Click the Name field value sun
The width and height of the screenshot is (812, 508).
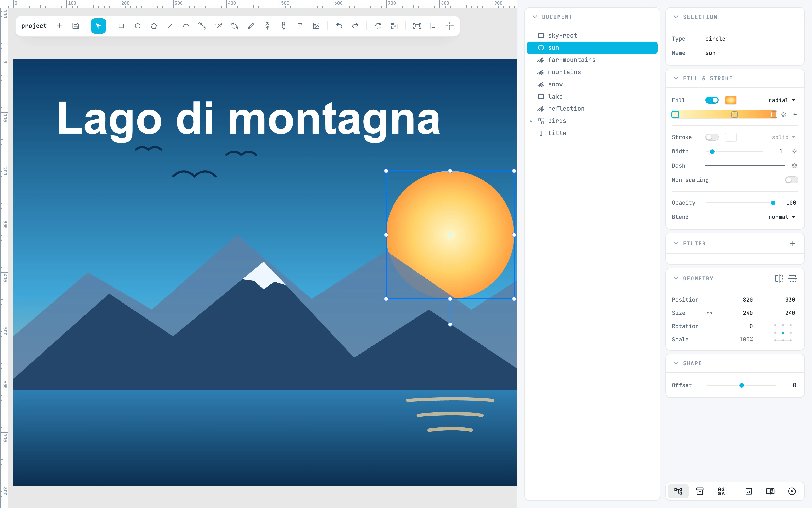pyautogui.click(x=710, y=53)
